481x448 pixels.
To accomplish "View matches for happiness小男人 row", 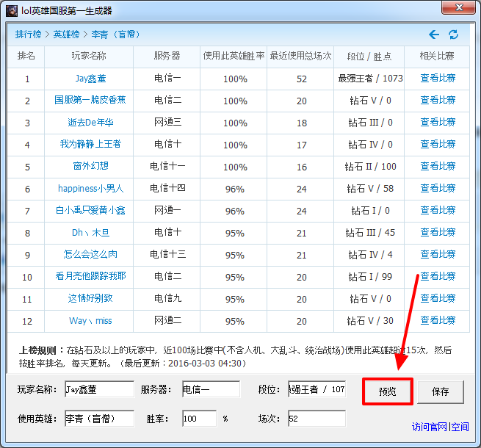I will (438, 189).
